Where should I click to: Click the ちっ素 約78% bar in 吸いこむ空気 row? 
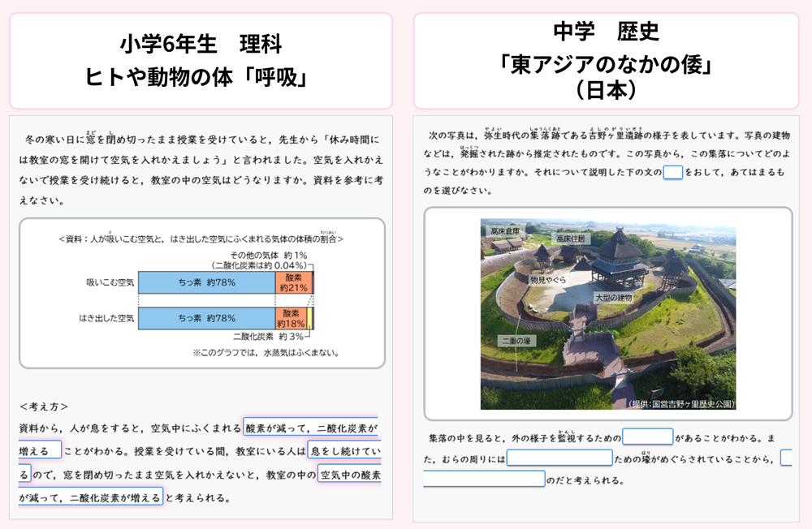pyautogui.click(x=206, y=282)
